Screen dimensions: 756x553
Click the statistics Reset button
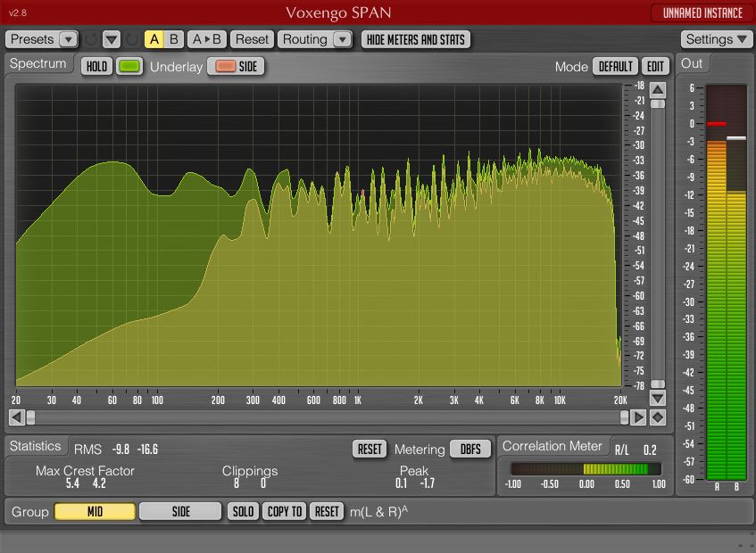click(370, 449)
